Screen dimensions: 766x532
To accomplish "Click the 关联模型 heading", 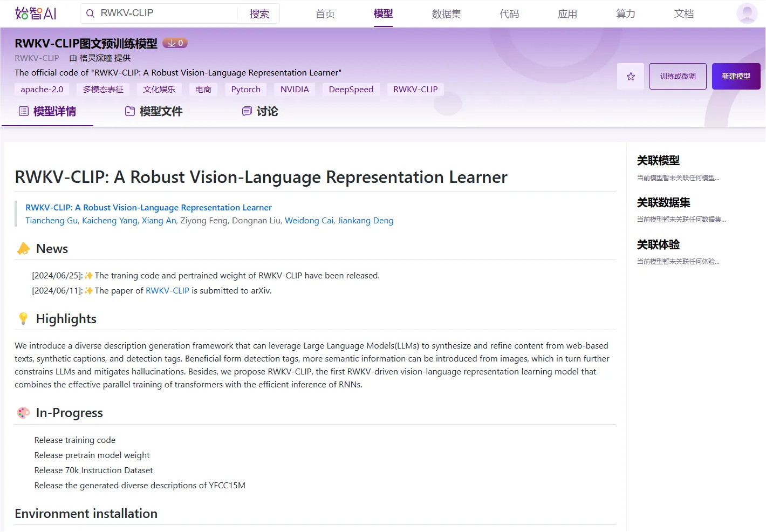I will pyautogui.click(x=658, y=161).
